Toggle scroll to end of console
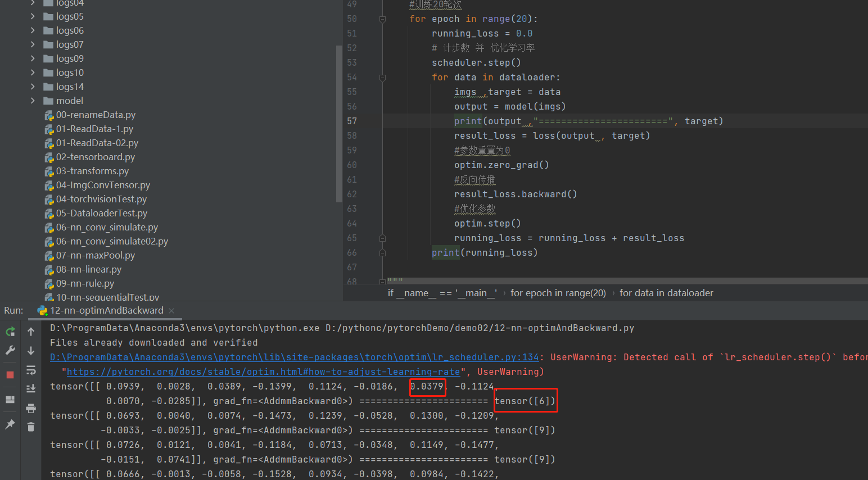This screenshot has width=868, height=480. 31,388
